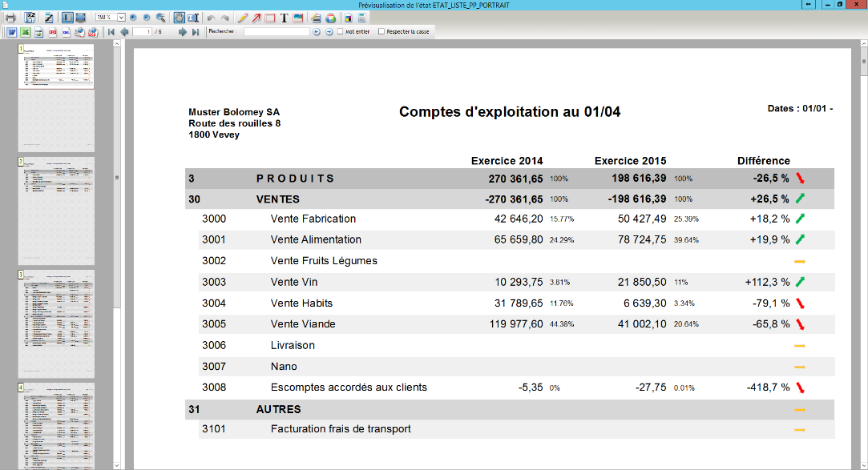
Task: Click 'Facturation frais de transport' label
Action: click(x=341, y=429)
